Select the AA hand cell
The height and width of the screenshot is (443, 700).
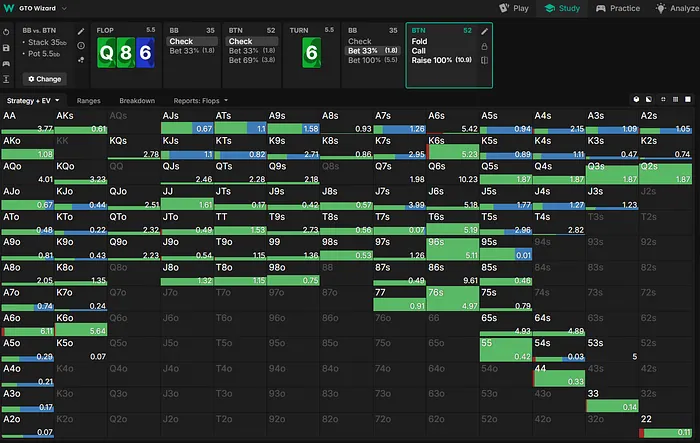[x=28, y=121]
